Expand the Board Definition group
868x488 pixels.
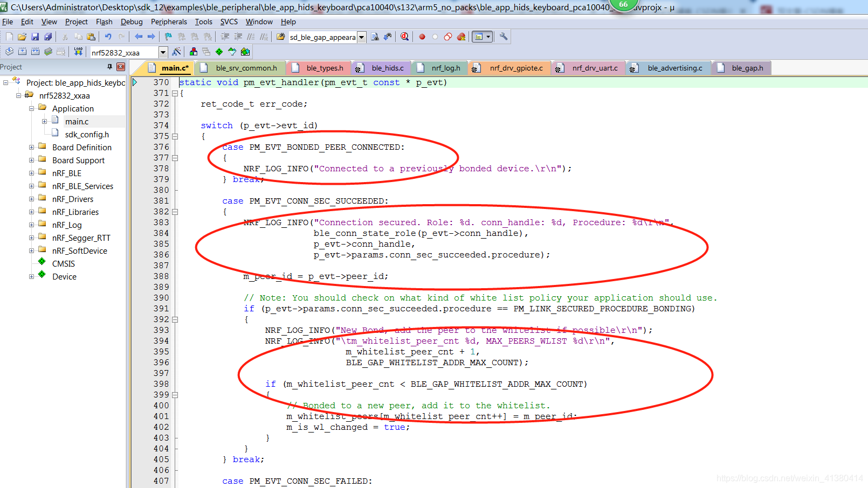pyautogui.click(x=31, y=147)
